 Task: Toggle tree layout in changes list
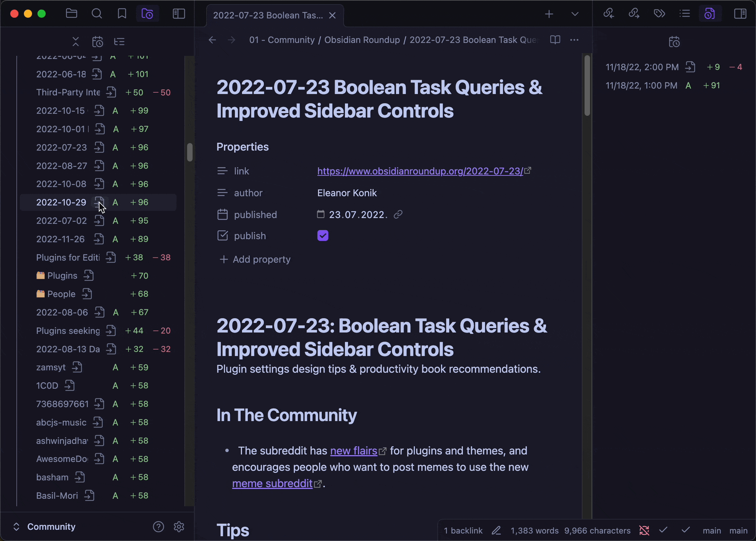point(119,42)
